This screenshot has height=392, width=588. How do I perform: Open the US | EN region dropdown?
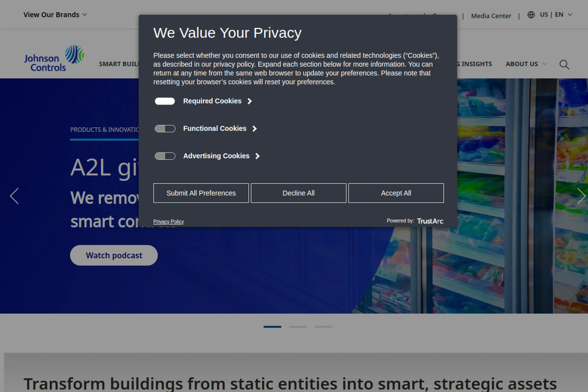(x=555, y=15)
